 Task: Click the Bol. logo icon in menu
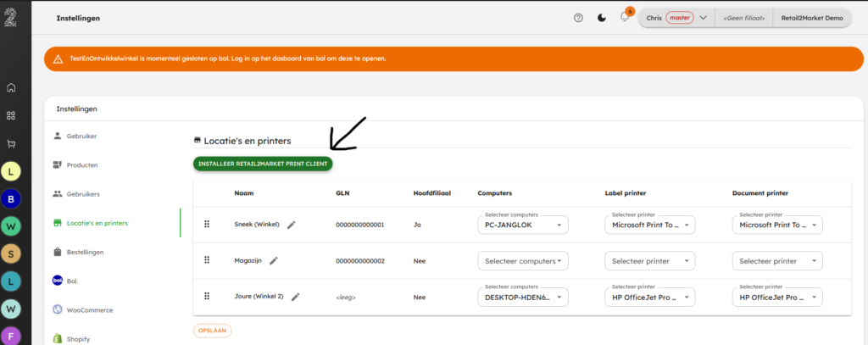click(x=57, y=281)
